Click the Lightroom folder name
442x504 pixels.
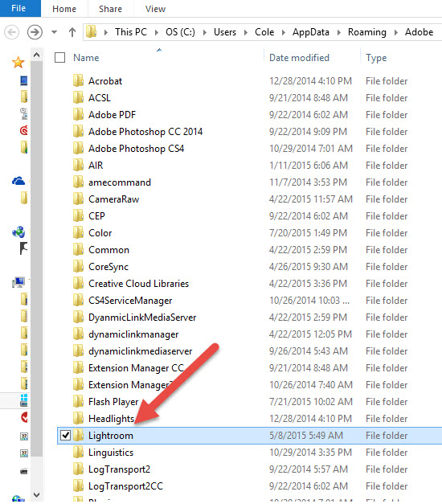pos(111,436)
